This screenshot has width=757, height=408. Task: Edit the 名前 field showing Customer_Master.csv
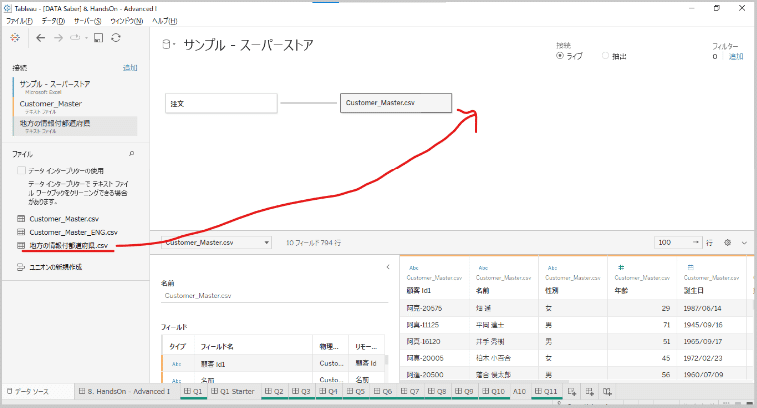tap(274, 295)
